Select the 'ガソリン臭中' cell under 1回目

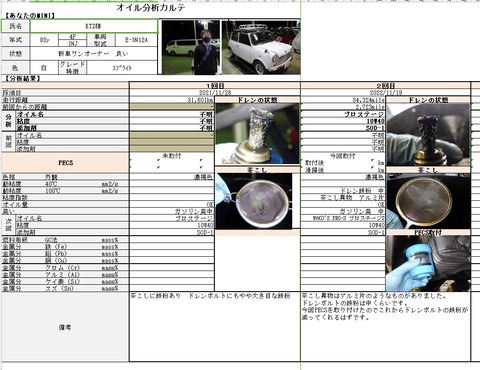tap(172, 211)
